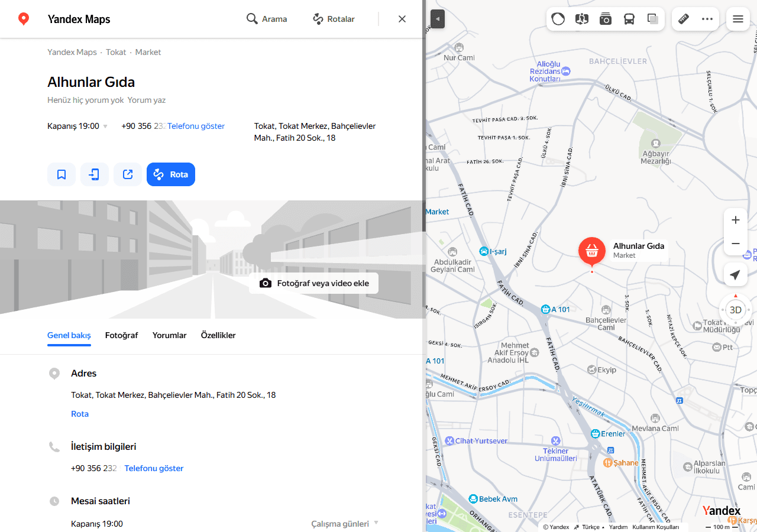Open the Yorumlar tab

pos(169,335)
